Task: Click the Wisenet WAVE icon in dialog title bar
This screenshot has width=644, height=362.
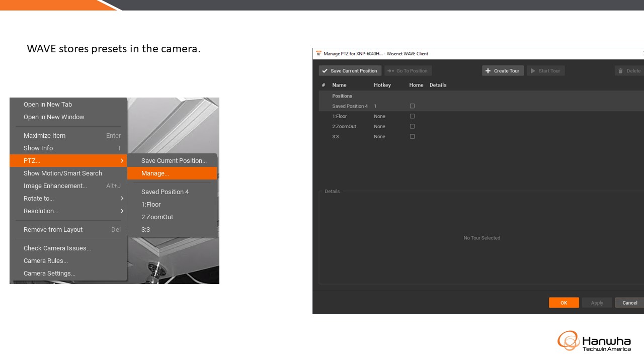Action: (318, 53)
